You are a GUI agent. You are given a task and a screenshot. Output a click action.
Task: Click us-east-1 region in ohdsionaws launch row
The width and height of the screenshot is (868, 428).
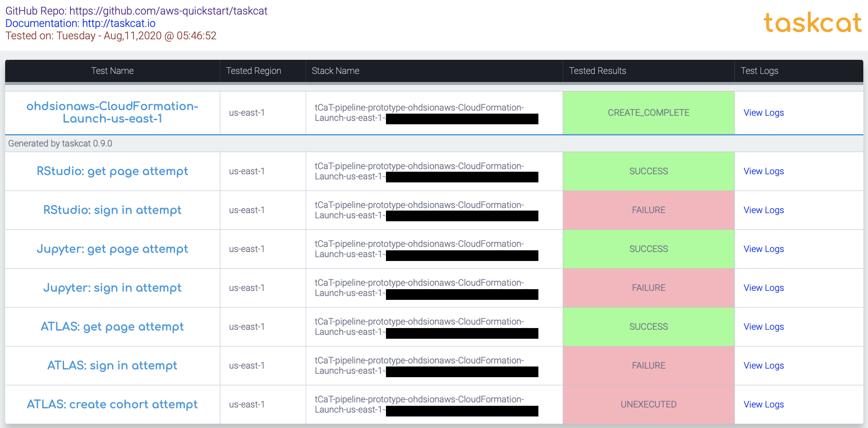tap(247, 113)
